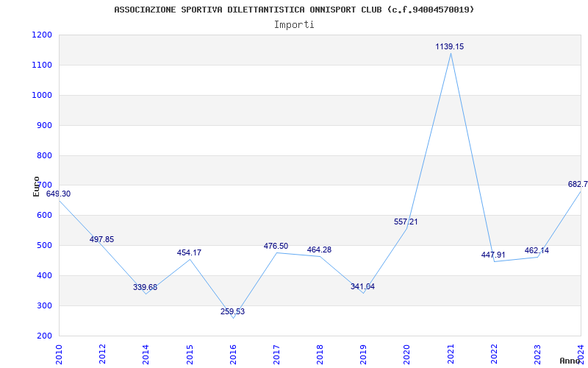The width and height of the screenshot is (588, 368).
Task: Click the 200 y-axis tick label
Action: 44,336
